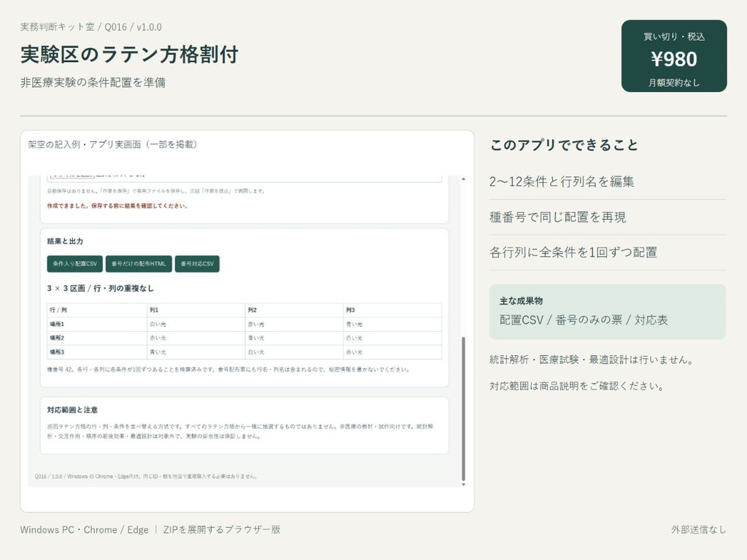Click the heading 3 × 3 区画 / 行・列の重複なし
Viewport: 747px width, 560px height.
(x=100, y=289)
